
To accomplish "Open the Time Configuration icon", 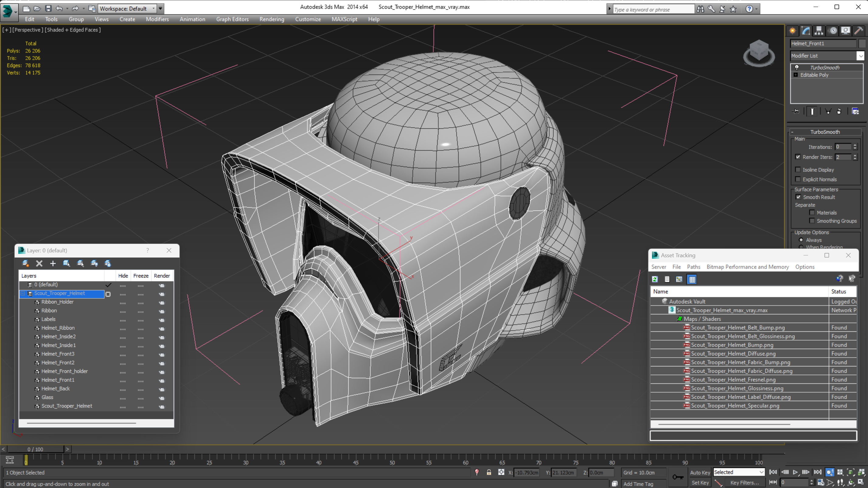I will click(x=821, y=482).
